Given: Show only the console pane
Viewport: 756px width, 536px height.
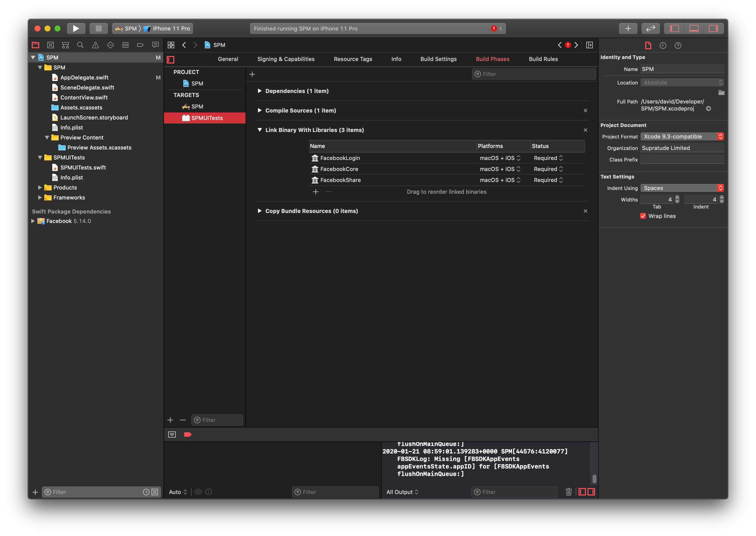Looking at the screenshot, I should pyautogui.click(x=591, y=492).
